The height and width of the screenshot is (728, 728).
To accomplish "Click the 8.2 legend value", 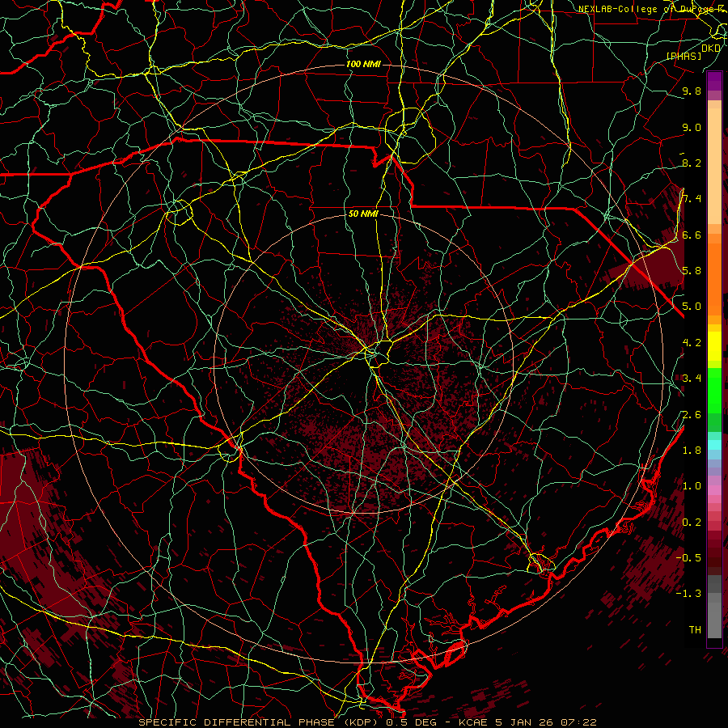I will click(x=692, y=163).
